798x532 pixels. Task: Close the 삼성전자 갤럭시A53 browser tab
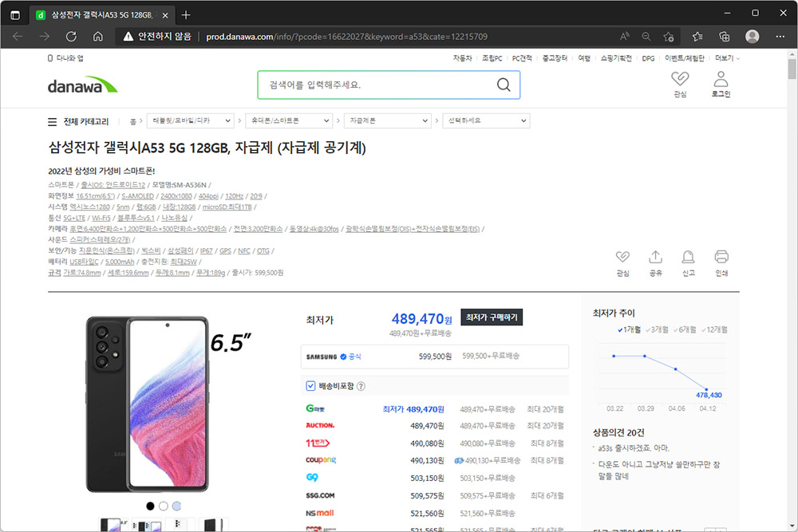pyautogui.click(x=165, y=15)
